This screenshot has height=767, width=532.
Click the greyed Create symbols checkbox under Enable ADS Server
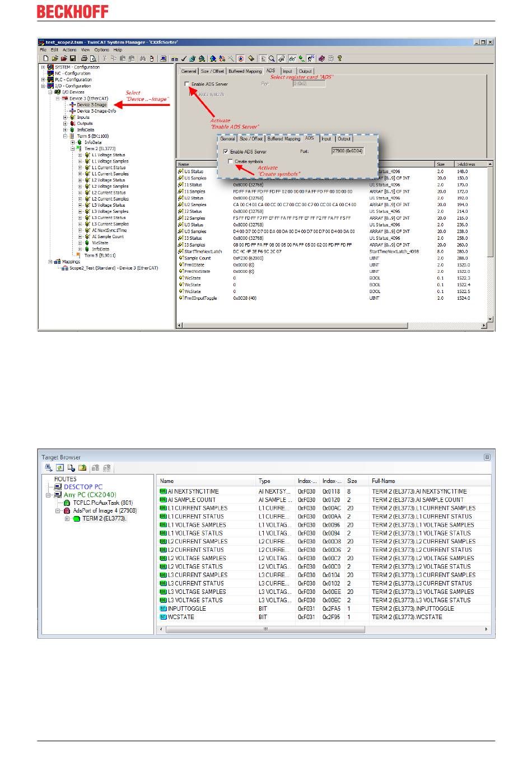[x=191, y=94]
